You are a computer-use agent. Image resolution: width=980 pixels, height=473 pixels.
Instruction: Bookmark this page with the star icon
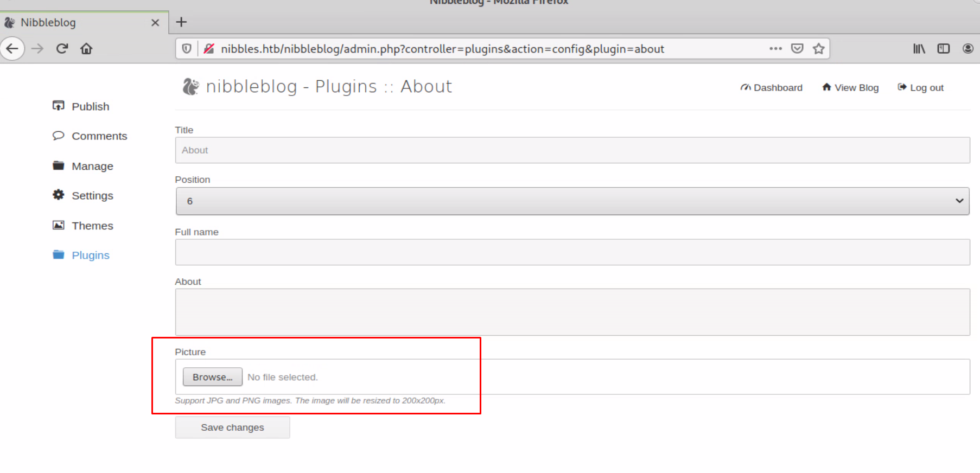tap(818, 49)
